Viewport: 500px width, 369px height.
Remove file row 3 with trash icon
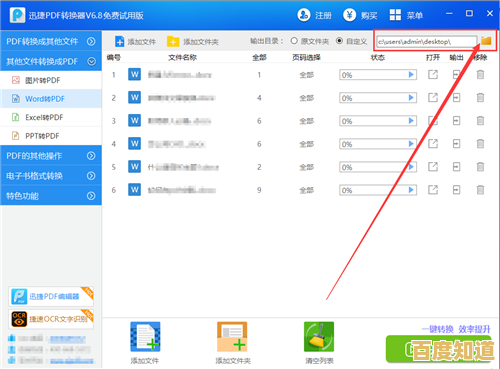[480, 120]
